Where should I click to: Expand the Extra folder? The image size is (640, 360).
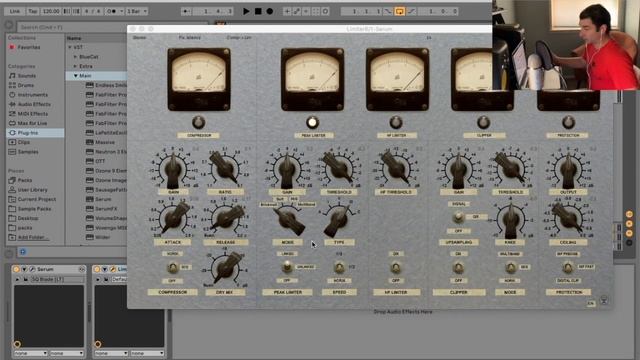tap(76, 66)
